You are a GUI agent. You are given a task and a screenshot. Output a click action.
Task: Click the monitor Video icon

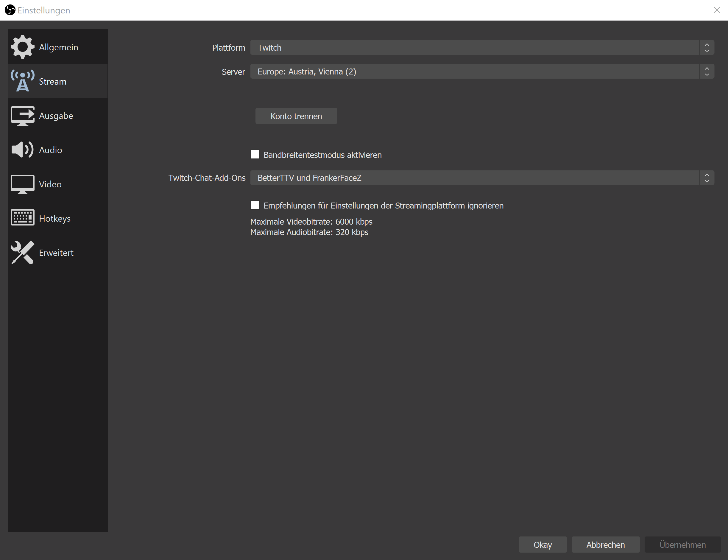[x=22, y=184]
